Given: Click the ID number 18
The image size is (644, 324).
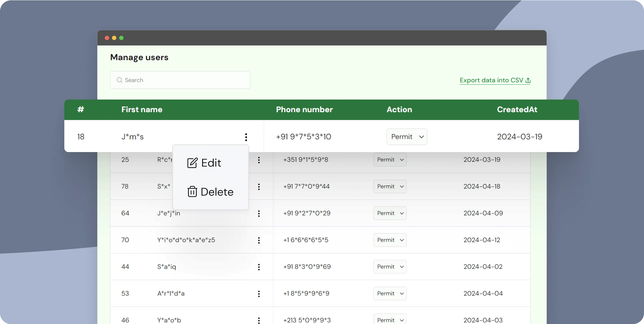Looking at the screenshot, I should [x=81, y=137].
